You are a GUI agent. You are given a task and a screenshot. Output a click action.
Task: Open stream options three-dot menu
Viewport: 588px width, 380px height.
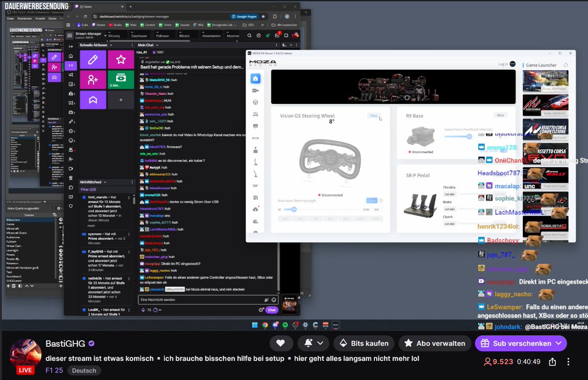pos(568,362)
